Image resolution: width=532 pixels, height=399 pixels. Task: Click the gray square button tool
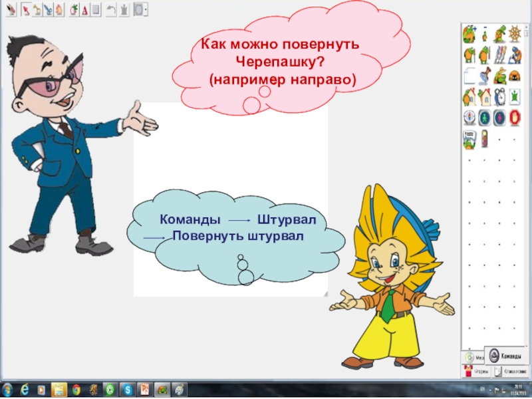tap(96, 10)
